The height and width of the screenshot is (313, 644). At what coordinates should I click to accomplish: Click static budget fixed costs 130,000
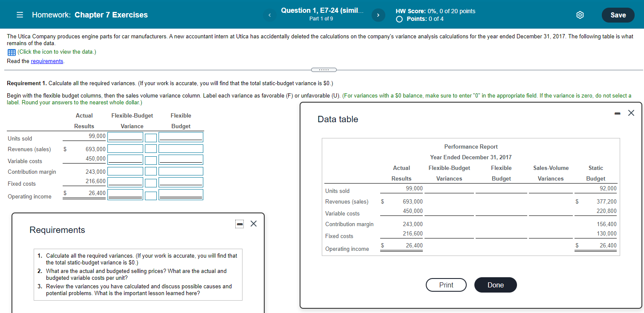click(606, 233)
